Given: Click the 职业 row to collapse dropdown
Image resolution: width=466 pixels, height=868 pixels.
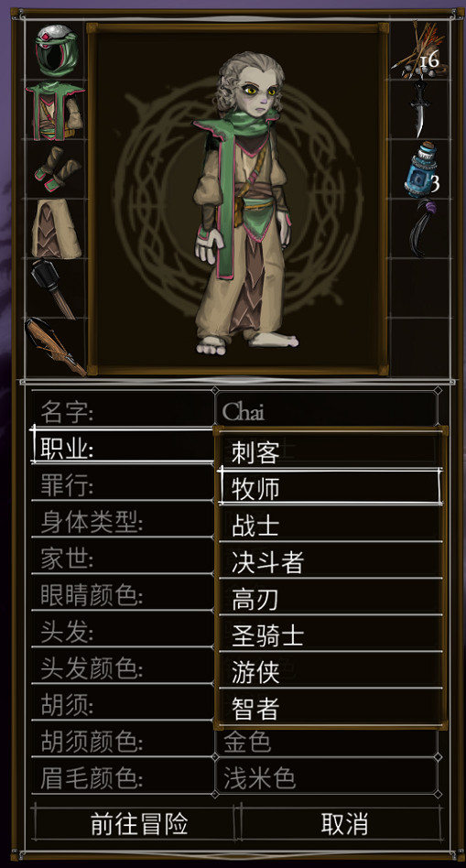Looking at the screenshot, I should coord(123,446).
